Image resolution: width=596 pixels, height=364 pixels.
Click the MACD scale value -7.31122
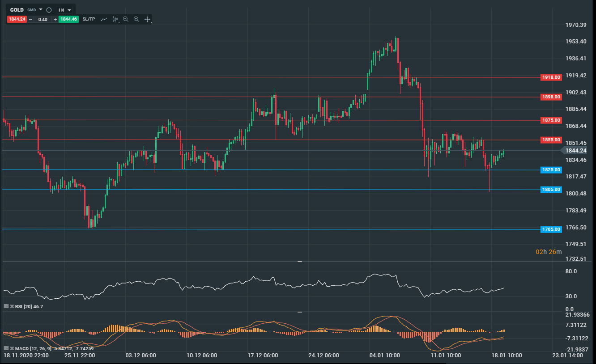tap(576, 338)
